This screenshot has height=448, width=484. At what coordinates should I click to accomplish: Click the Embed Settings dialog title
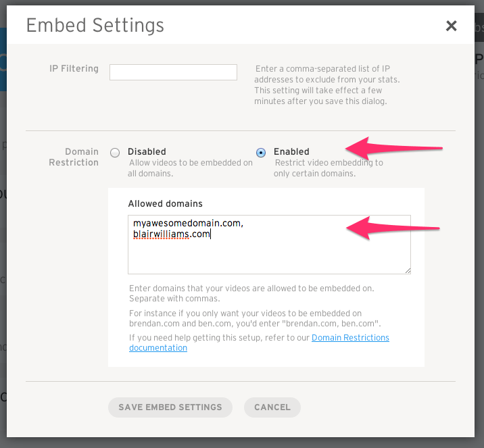point(95,26)
